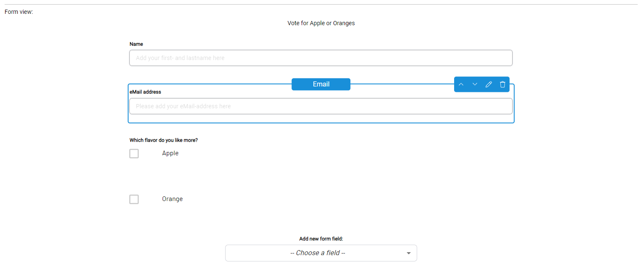Open the dropdown under 'Add new form field'
644x269 pixels.
[321, 253]
